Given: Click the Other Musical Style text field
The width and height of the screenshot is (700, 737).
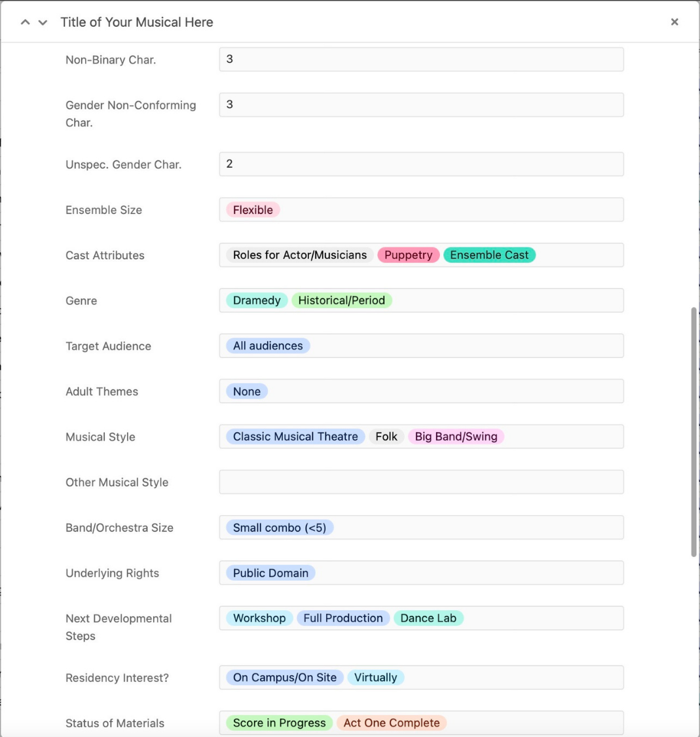Looking at the screenshot, I should [x=421, y=482].
